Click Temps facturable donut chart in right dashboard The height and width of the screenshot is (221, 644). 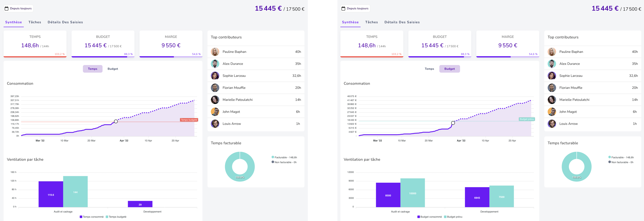tap(577, 167)
